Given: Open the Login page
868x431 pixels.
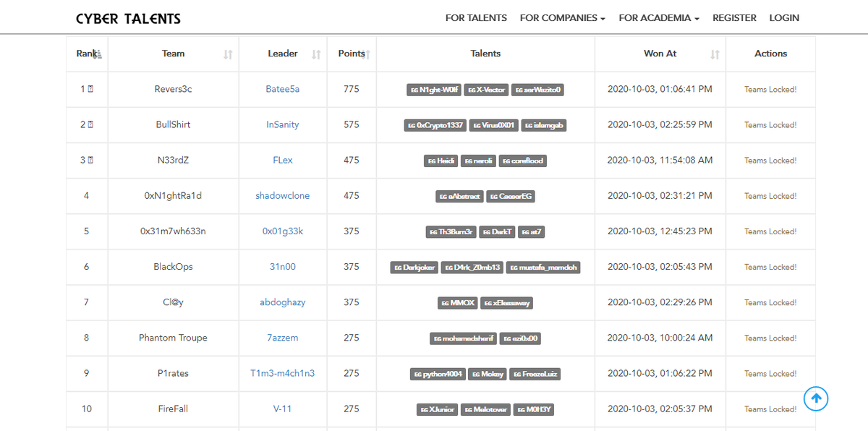Looking at the screenshot, I should point(784,18).
